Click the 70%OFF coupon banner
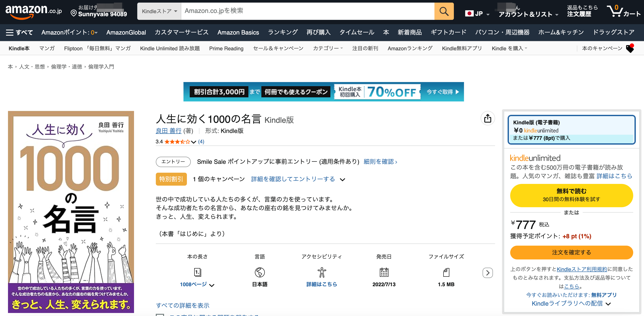Screen dimensions: 644x316 point(324,92)
